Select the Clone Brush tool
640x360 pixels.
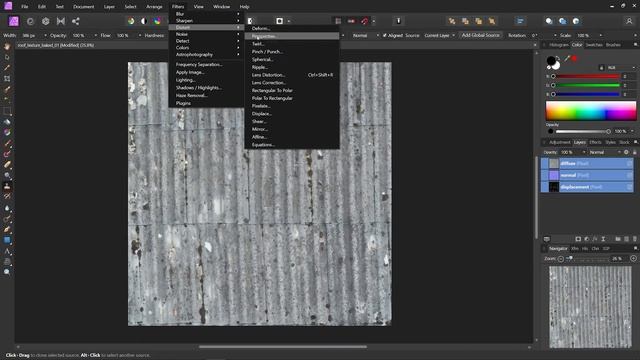pos(7,186)
